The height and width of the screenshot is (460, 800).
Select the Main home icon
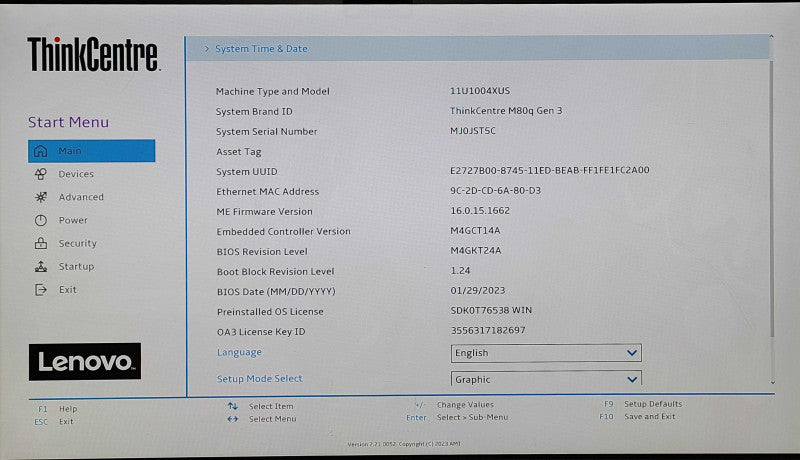[x=40, y=151]
